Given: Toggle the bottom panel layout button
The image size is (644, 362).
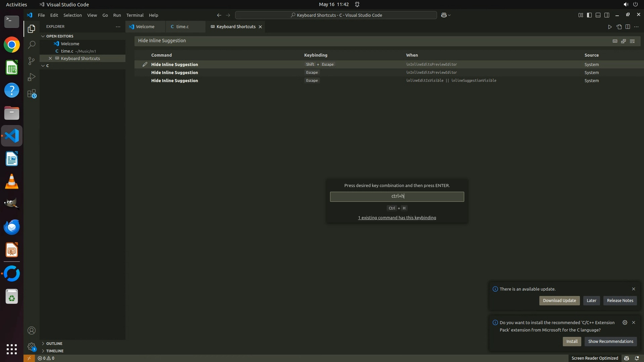Looking at the screenshot, I should click(598, 15).
